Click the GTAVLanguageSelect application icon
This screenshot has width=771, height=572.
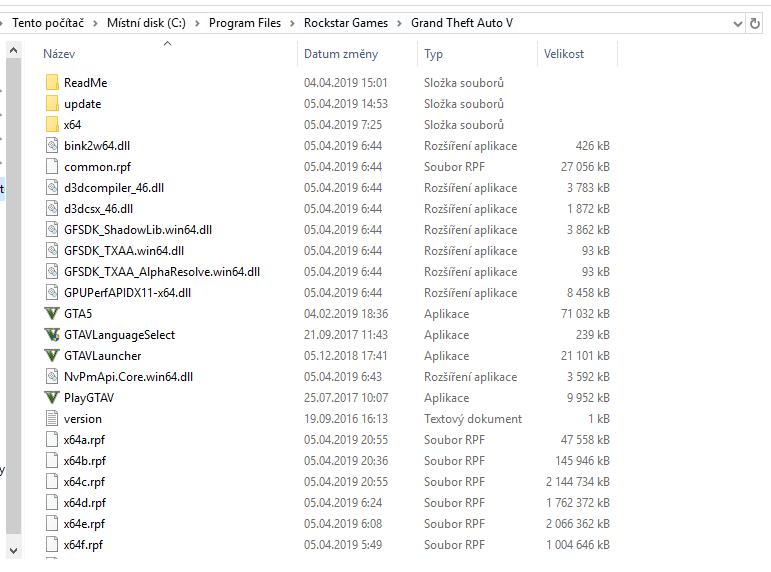pyautogui.click(x=52, y=335)
